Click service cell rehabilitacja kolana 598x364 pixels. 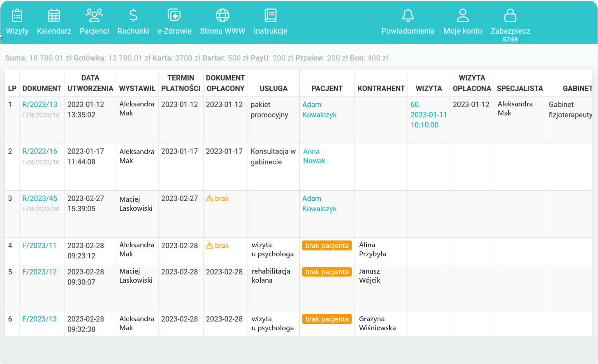(x=271, y=276)
